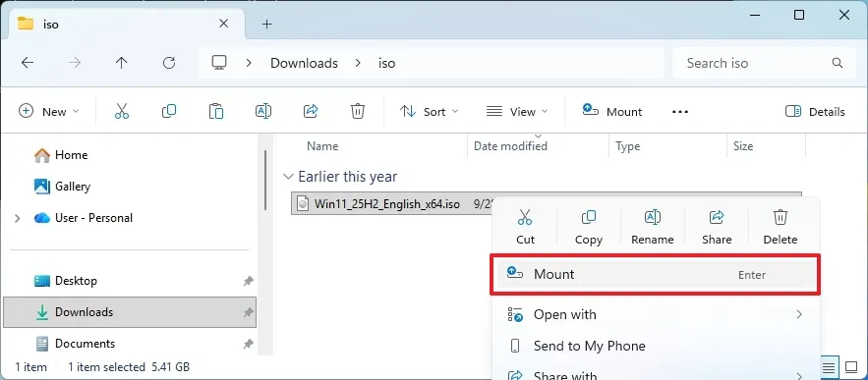Go up one folder level

pos(121,63)
